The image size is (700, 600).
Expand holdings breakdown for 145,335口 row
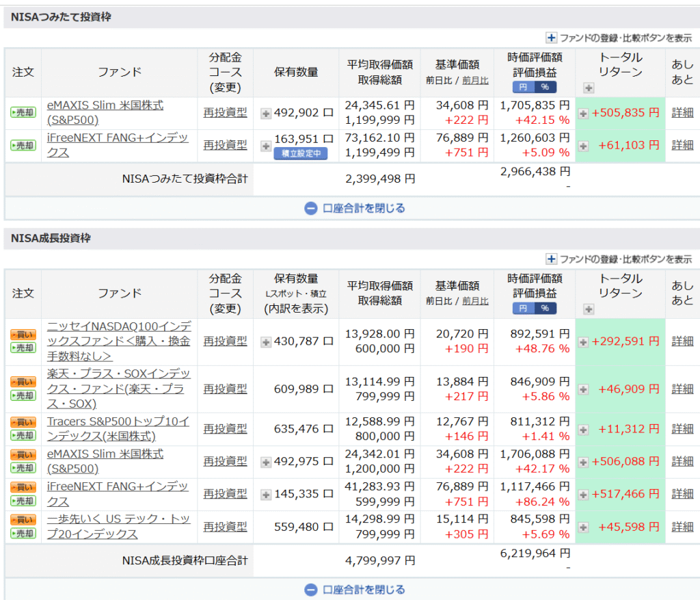click(266, 495)
